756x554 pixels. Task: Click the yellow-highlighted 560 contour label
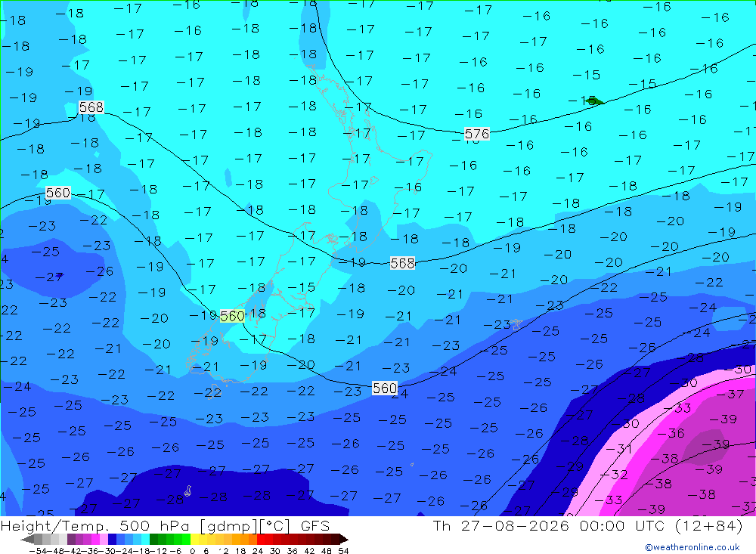[232, 316]
